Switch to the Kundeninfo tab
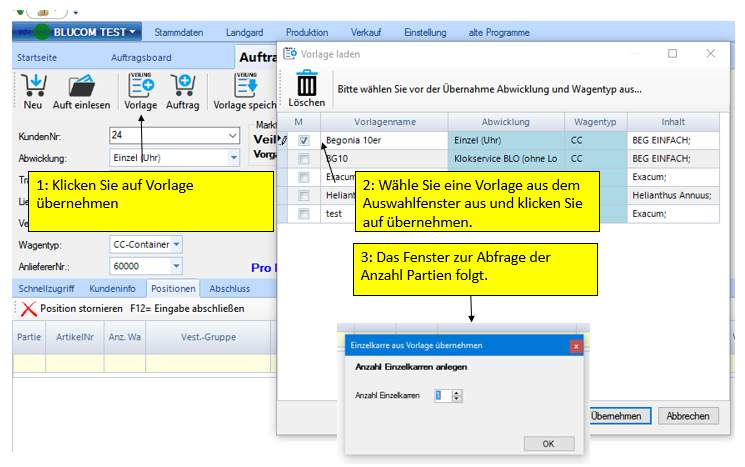The height and width of the screenshot is (467, 745). (112, 288)
